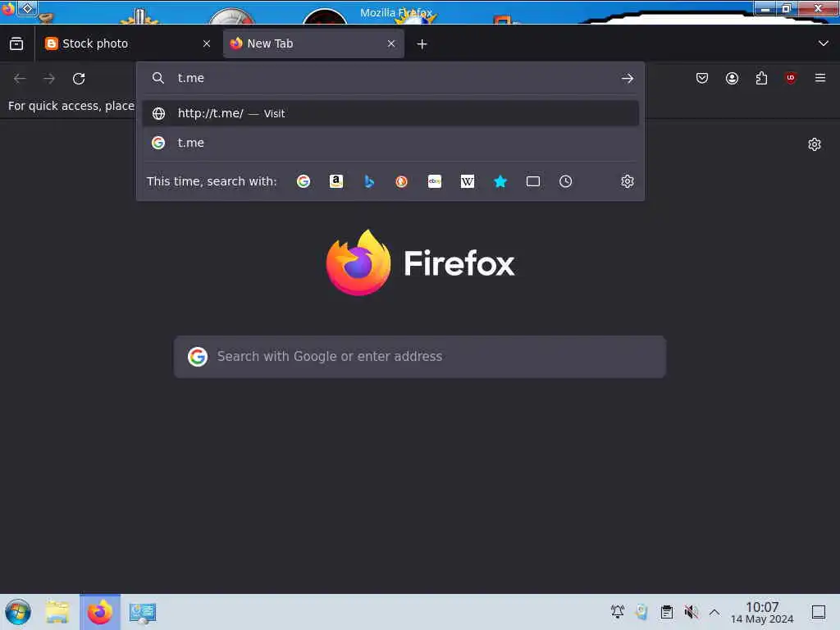The height and width of the screenshot is (630, 840).
Task: Search this time with Google
Action: (304, 181)
